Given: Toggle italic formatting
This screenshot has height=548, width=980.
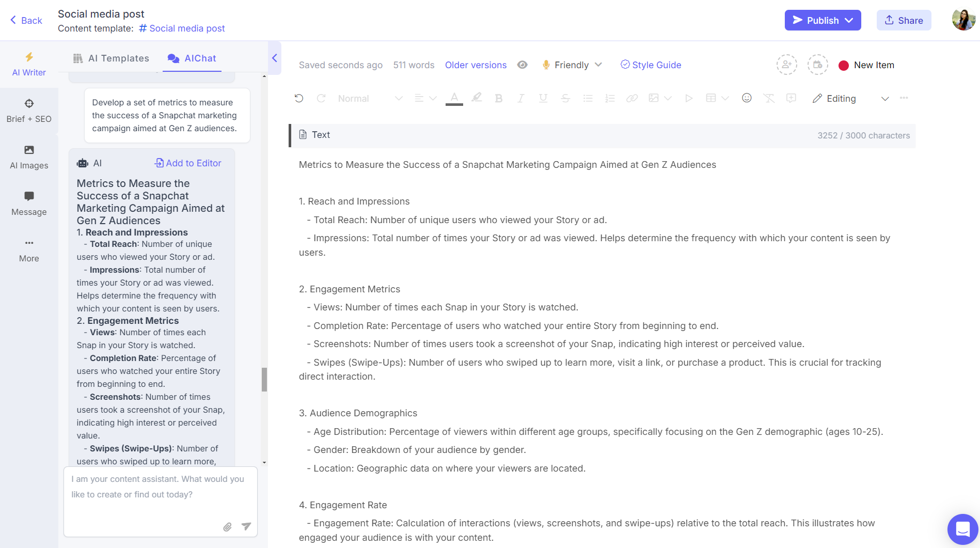Looking at the screenshot, I should point(521,98).
